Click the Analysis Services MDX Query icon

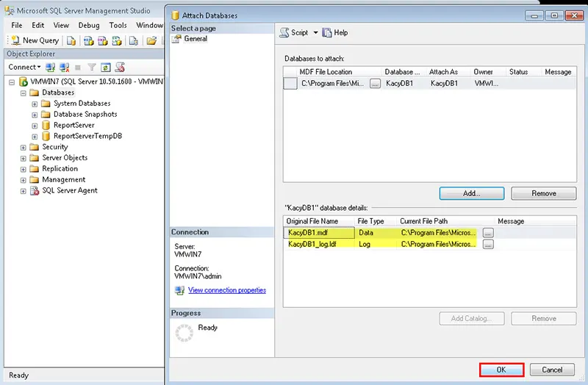pos(88,40)
